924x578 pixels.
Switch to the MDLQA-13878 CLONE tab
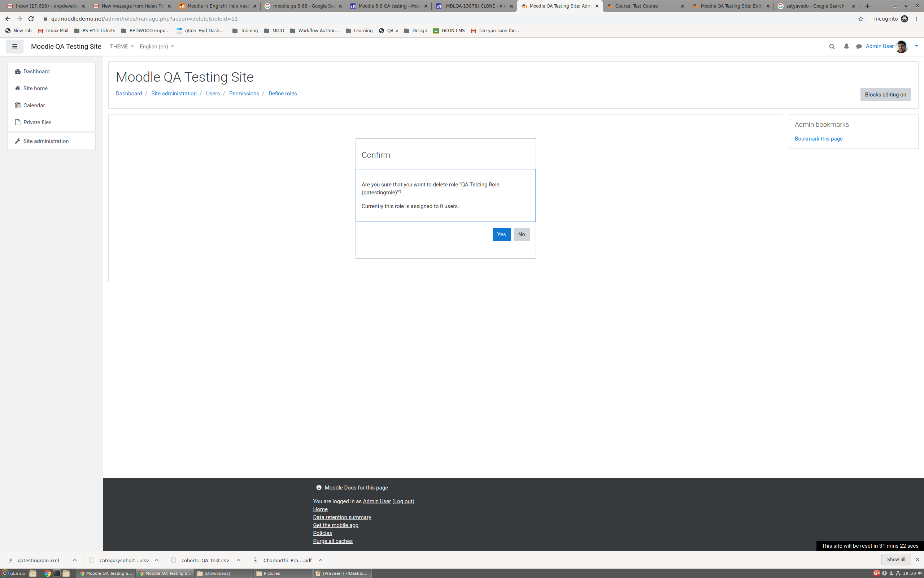pyautogui.click(x=474, y=6)
